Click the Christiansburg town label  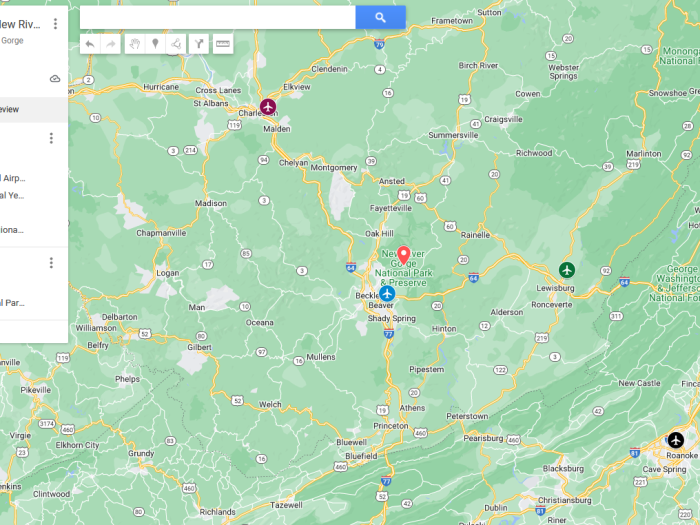click(564, 500)
